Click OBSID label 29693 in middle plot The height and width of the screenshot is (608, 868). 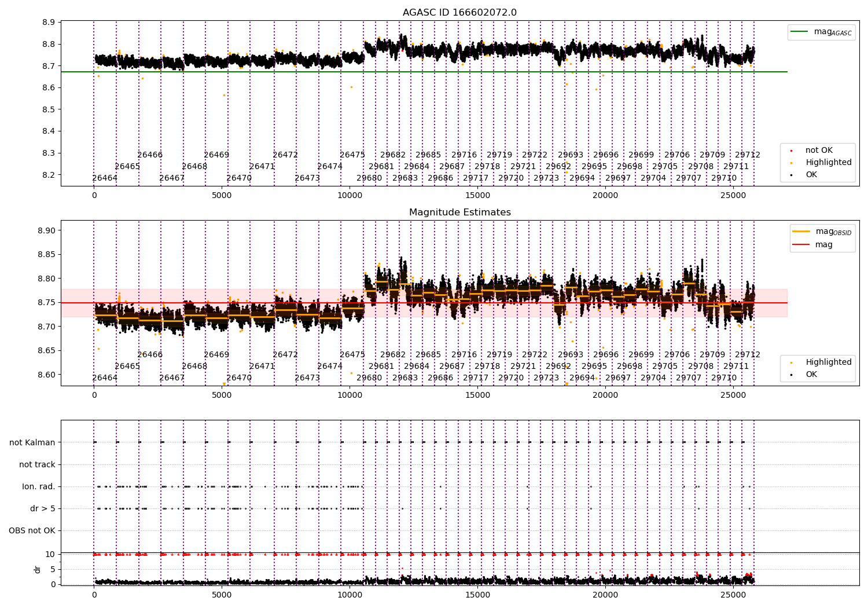tap(571, 355)
